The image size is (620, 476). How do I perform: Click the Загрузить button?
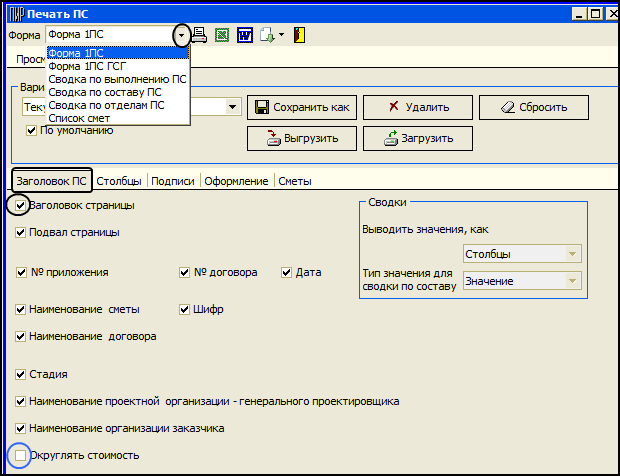pyautogui.click(x=418, y=138)
